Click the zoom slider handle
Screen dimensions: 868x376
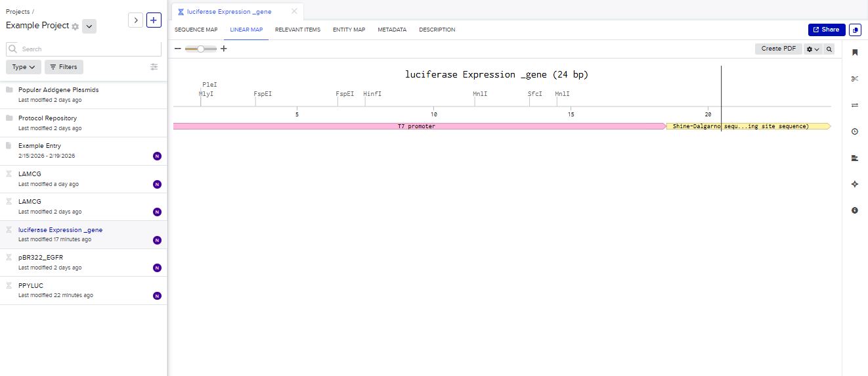point(201,49)
